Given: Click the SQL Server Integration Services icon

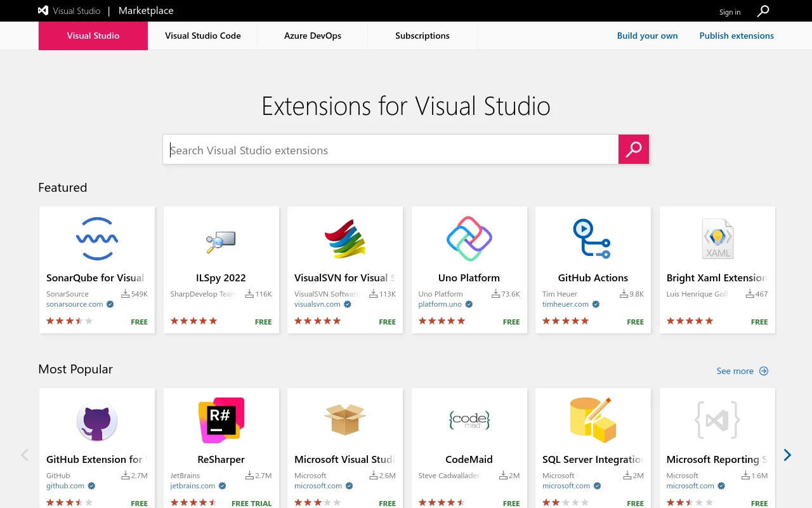Looking at the screenshot, I should pos(593,420).
